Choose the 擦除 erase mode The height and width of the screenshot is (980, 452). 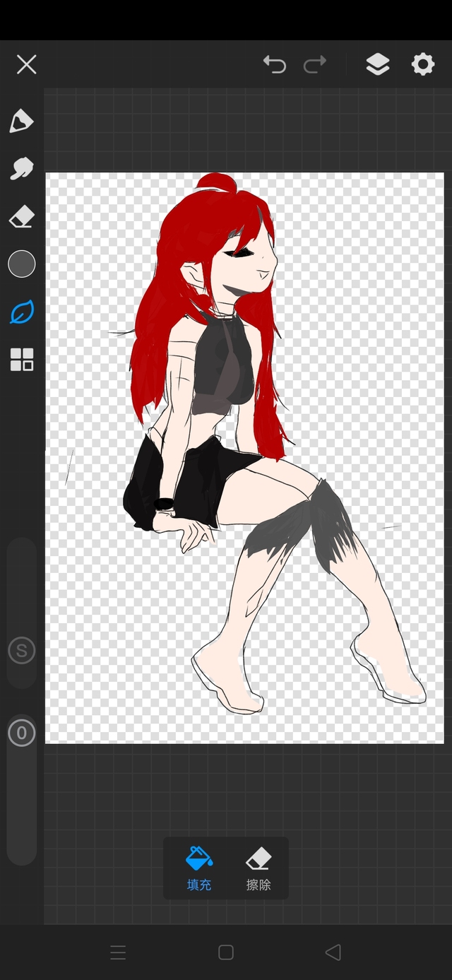point(258,868)
